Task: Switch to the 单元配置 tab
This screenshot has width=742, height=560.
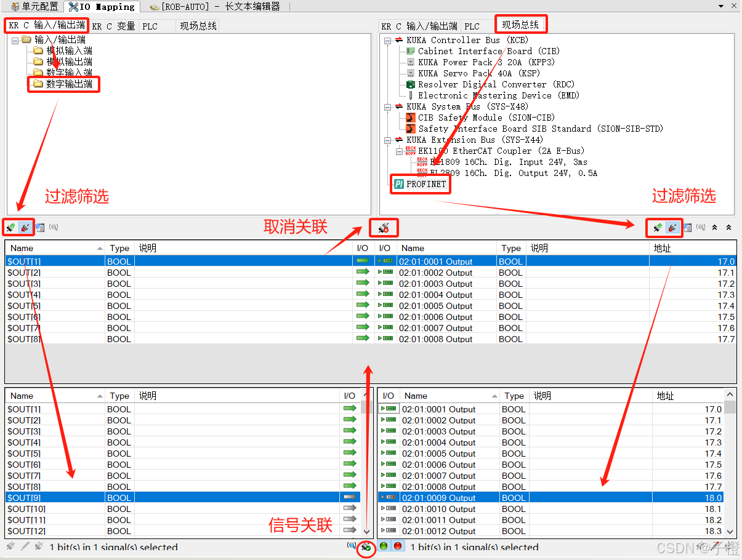Action: click(34, 7)
